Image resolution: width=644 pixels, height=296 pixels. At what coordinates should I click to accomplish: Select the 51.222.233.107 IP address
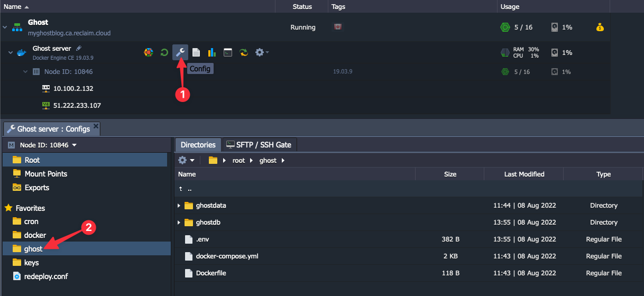[77, 105]
